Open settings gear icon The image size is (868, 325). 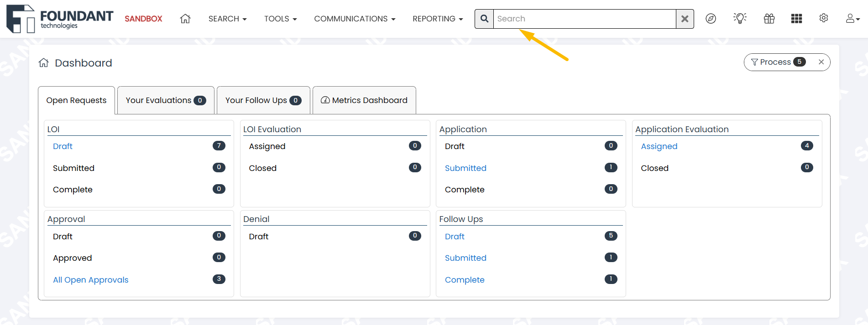pos(823,18)
